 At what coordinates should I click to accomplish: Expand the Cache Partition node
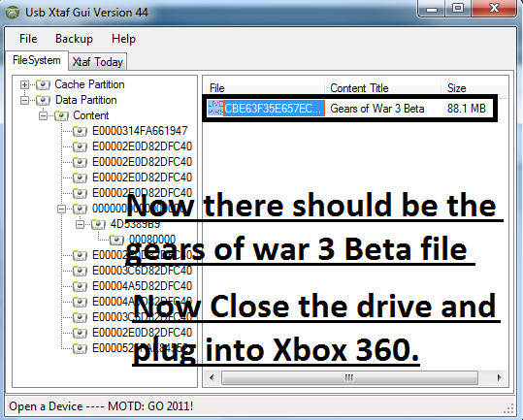coord(24,84)
